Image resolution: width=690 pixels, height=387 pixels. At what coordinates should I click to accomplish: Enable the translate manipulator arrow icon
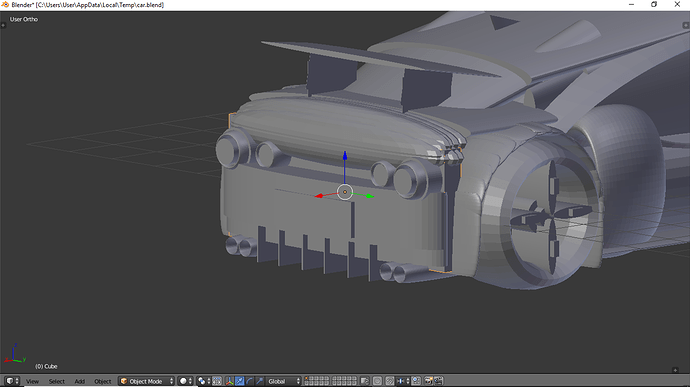click(239, 381)
